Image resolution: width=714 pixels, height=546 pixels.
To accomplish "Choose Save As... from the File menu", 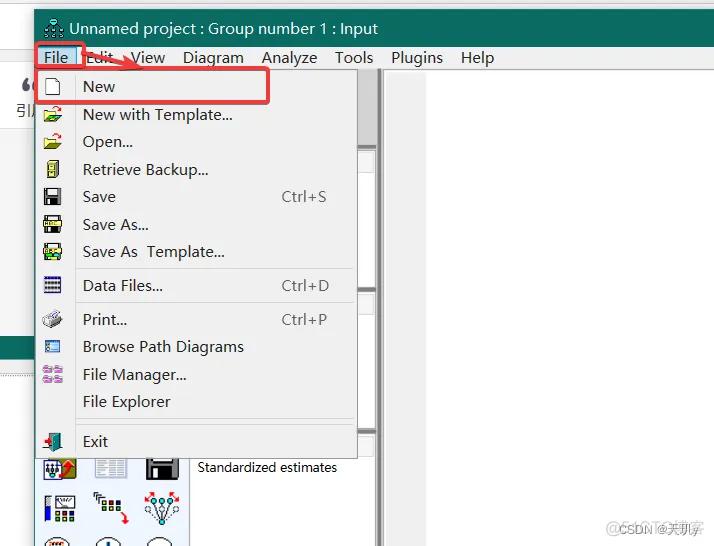I will [x=116, y=225].
